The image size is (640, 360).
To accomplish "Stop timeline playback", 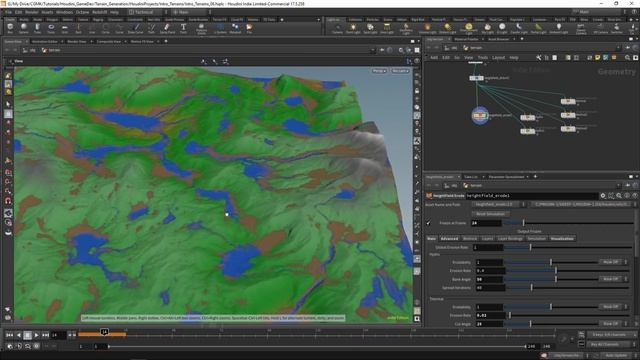I will click(x=27, y=335).
